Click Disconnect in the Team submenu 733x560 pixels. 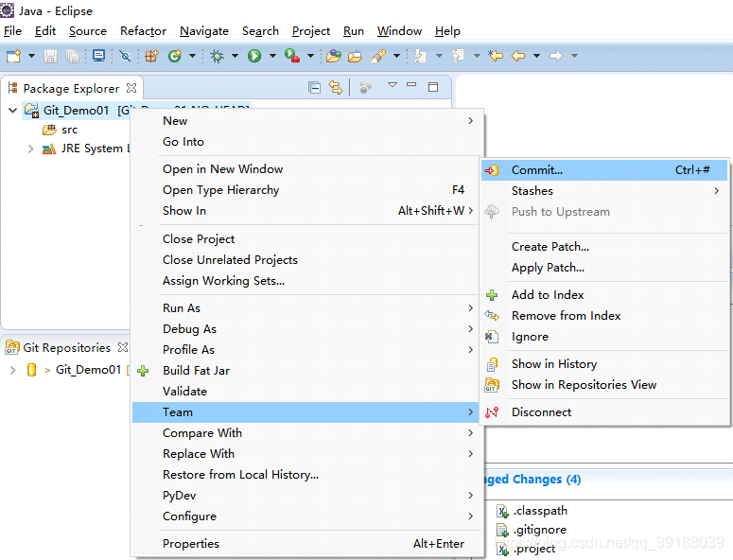click(604, 411)
